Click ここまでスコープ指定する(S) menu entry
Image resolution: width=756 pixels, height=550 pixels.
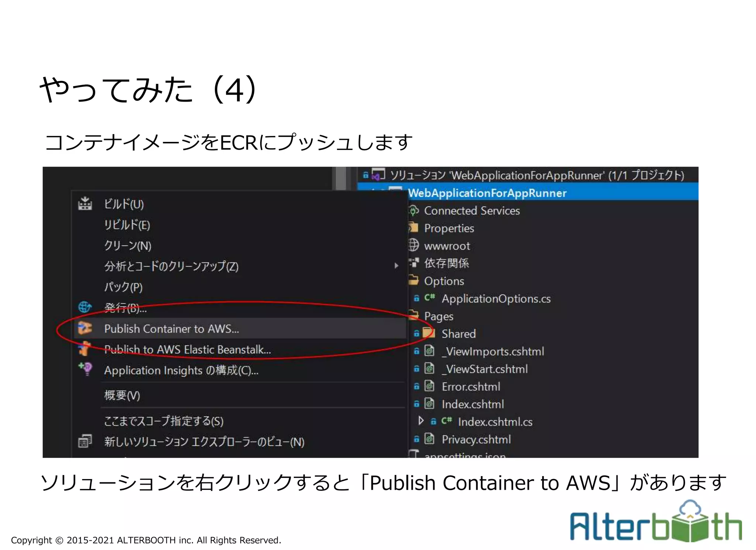[164, 421]
